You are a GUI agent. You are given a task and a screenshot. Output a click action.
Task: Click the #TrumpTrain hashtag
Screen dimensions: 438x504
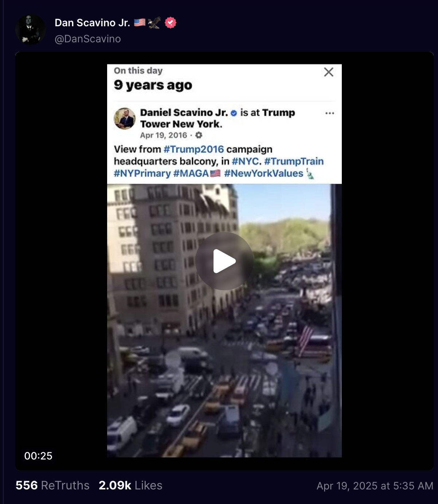(294, 161)
